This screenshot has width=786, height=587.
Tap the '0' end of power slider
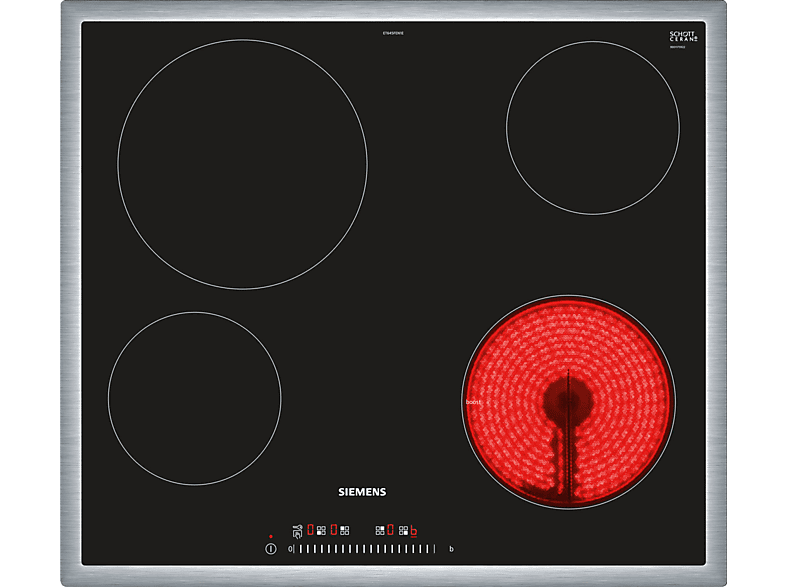(290, 549)
